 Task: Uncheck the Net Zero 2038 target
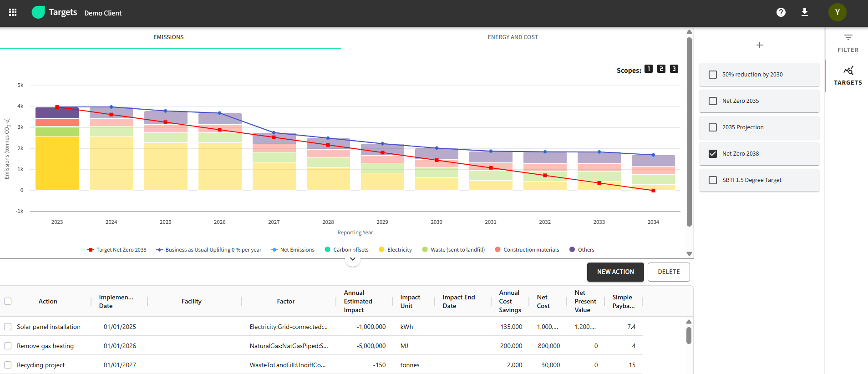(713, 154)
